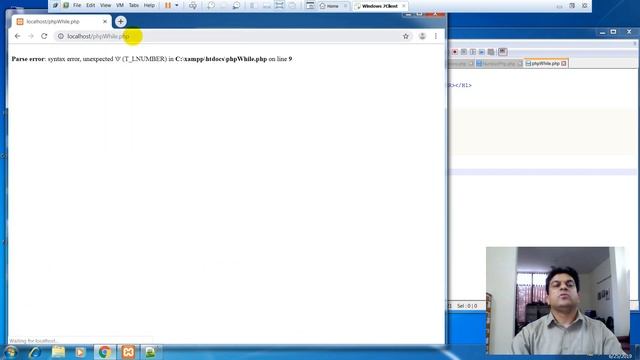Open Chrome's three-dot menu
Viewport: 640px width, 360px height.
pyautogui.click(x=436, y=36)
